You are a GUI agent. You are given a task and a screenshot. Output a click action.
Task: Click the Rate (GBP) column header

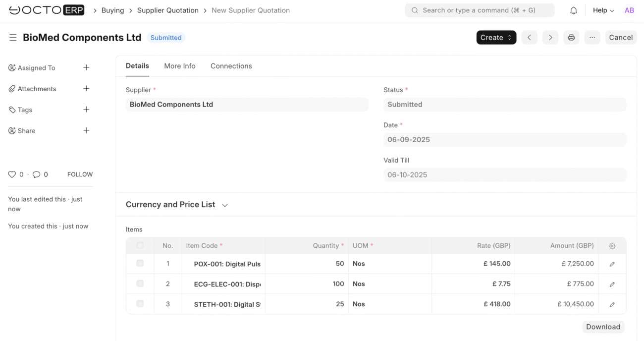coord(473,246)
